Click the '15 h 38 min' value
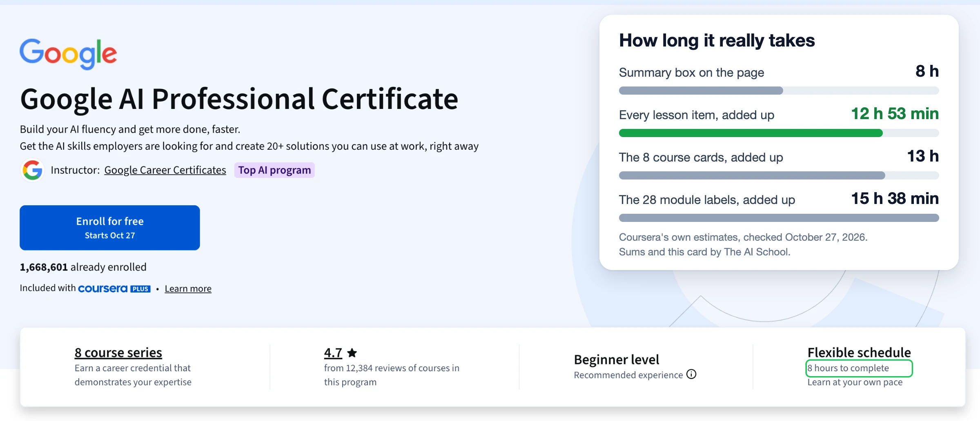Image resolution: width=980 pixels, height=421 pixels. tap(895, 198)
